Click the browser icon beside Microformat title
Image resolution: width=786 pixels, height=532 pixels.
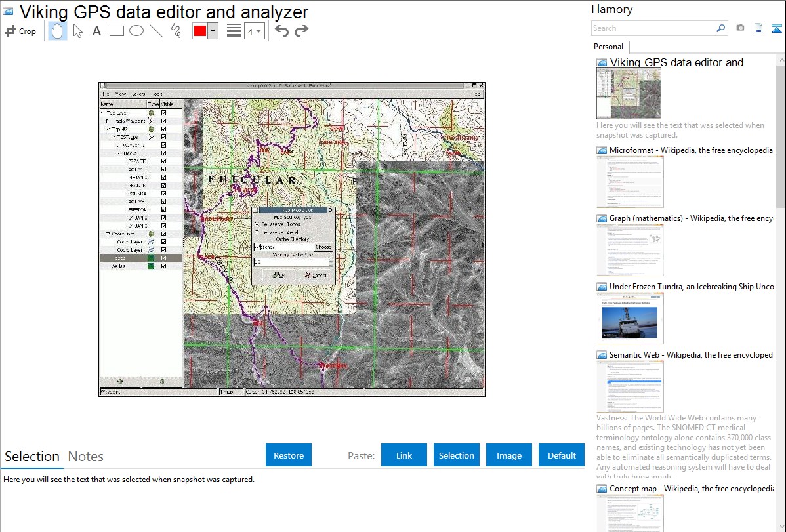click(x=602, y=150)
